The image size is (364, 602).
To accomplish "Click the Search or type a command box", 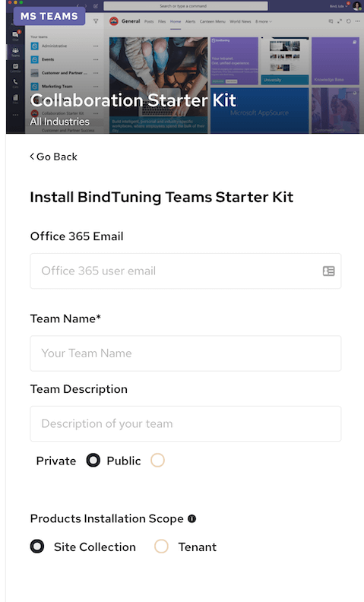I will (186, 6).
